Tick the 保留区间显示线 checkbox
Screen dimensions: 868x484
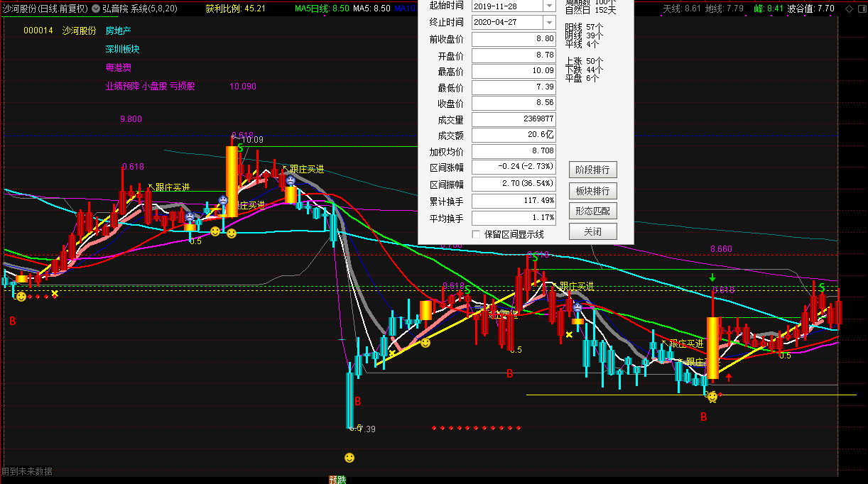pos(476,233)
